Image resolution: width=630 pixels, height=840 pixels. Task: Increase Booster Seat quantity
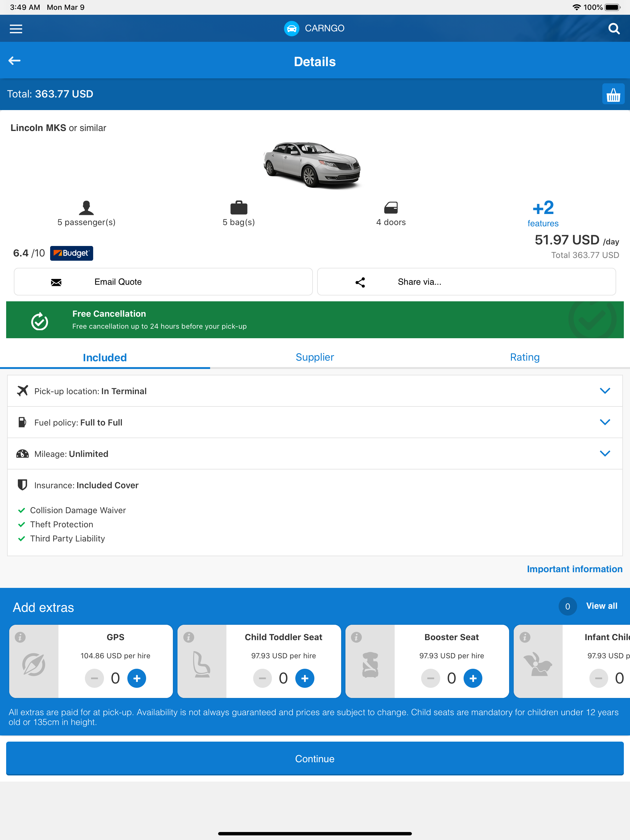(x=473, y=678)
